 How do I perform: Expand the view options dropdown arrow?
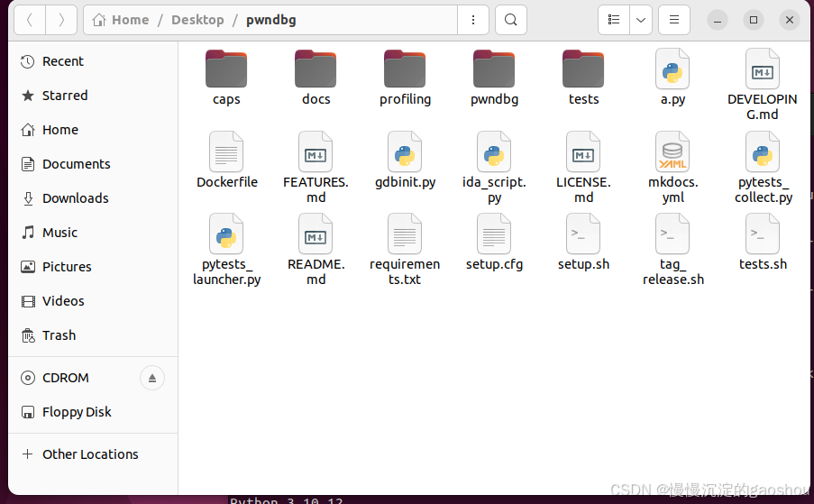641,20
